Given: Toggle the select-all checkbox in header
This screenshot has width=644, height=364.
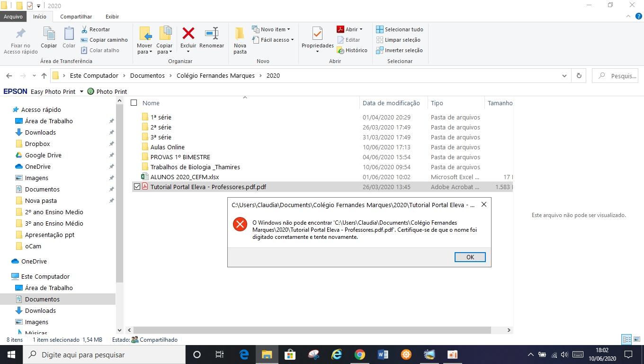Looking at the screenshot, I should 134,103.
